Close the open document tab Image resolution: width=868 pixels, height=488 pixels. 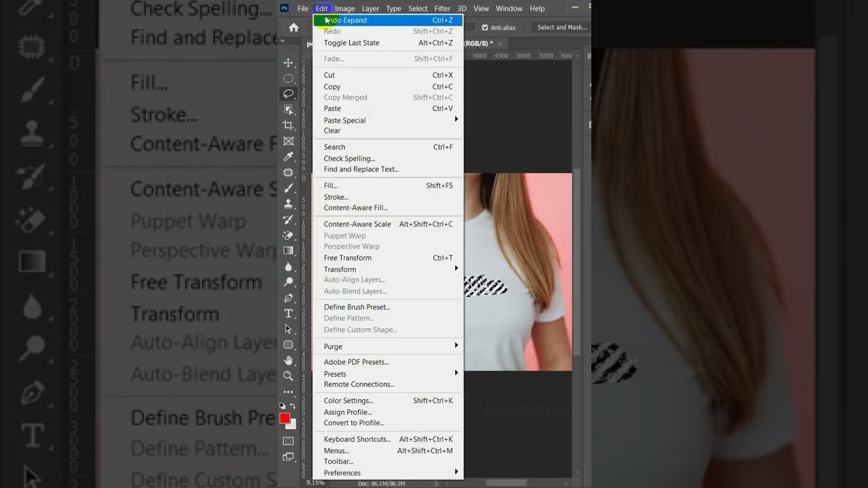[x=500, y=43]
